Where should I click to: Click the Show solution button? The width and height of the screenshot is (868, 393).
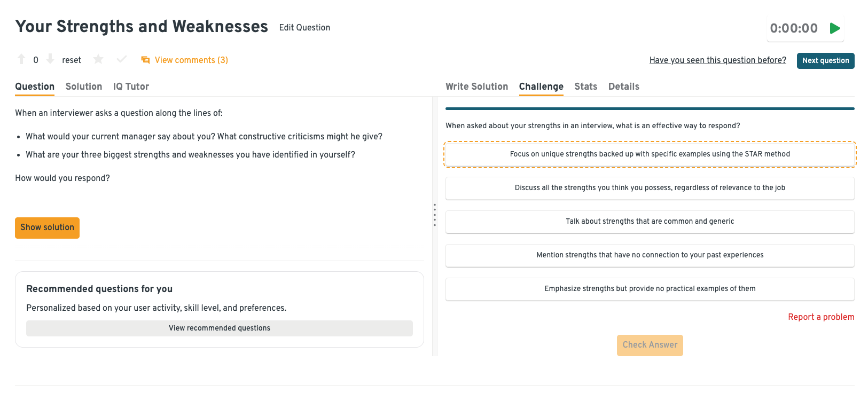tap(47, 227)
